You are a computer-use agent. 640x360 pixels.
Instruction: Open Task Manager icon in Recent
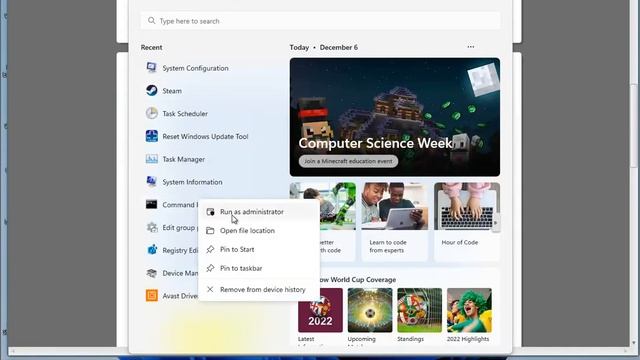tap(151, 159)
